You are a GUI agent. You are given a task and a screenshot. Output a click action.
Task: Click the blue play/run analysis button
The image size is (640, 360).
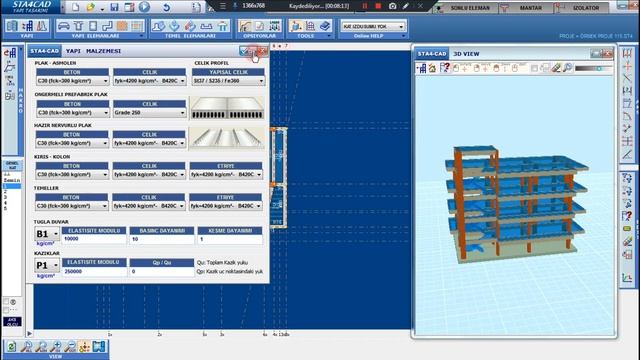pyautogui.click(x=144, y=7)
